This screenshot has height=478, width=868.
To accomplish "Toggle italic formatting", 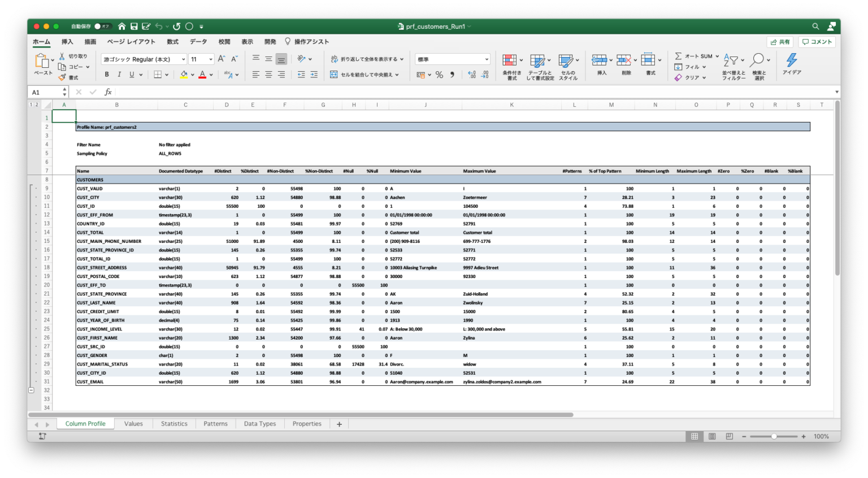I will pos(119,74).
